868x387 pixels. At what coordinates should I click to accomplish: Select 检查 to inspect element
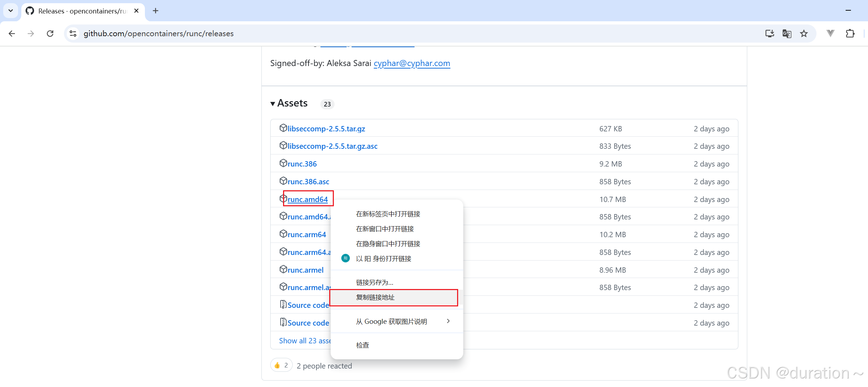[x=397, y=345]
